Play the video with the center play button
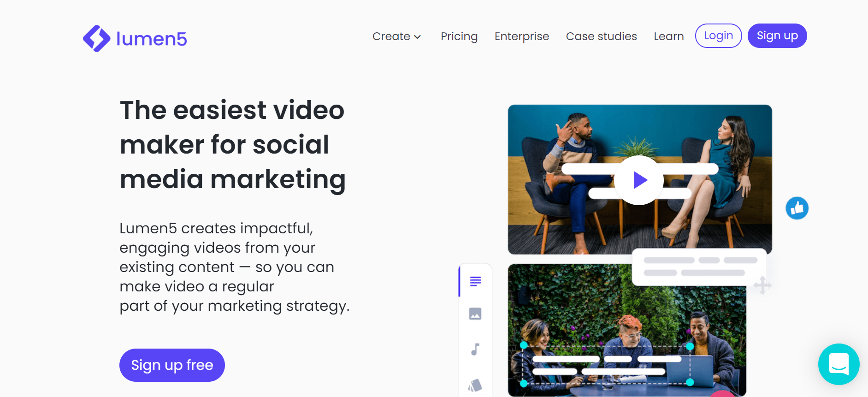The width and height of the screenshot is (868, 397). 639,180
